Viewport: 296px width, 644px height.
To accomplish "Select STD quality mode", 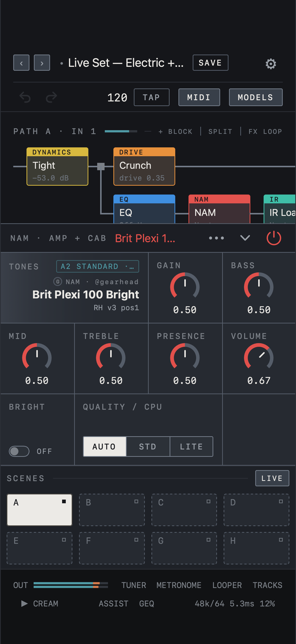I will [x=148, y=447].
